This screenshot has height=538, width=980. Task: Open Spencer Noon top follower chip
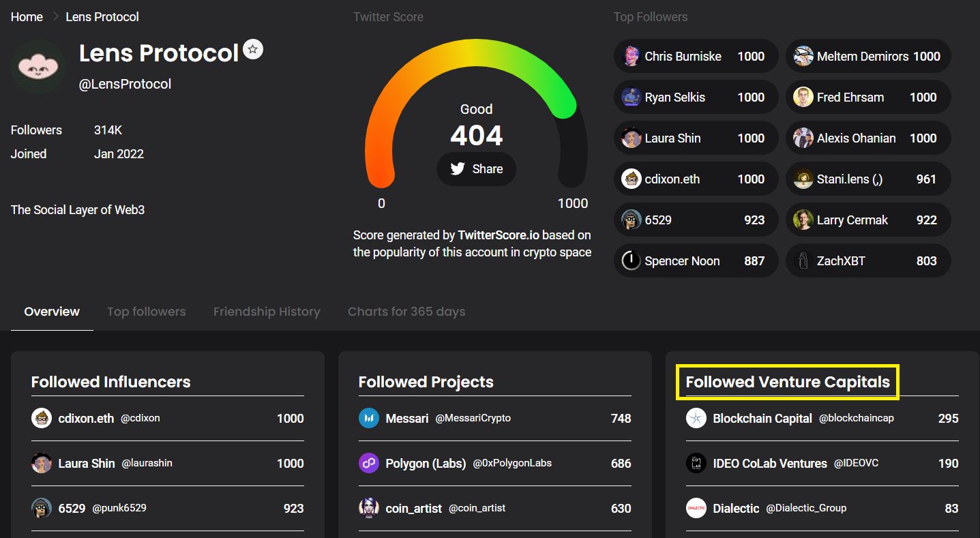click(x=696, y=261)
